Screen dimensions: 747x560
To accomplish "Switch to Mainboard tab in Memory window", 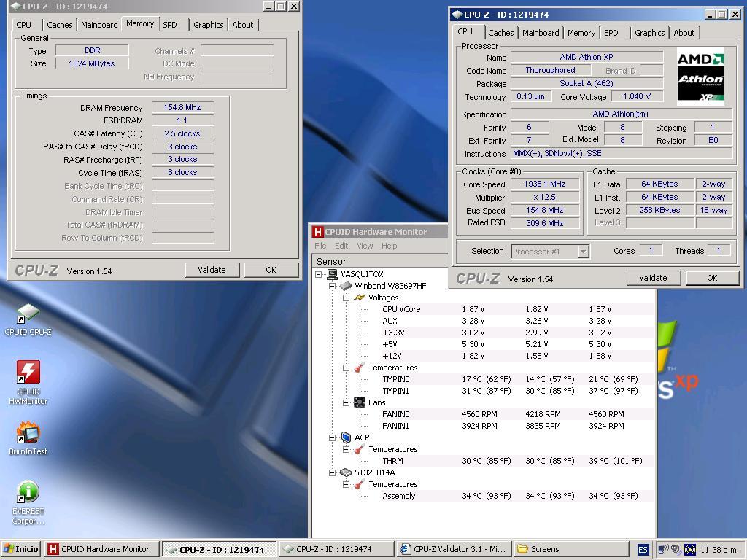I will click(x=99, y=25).
